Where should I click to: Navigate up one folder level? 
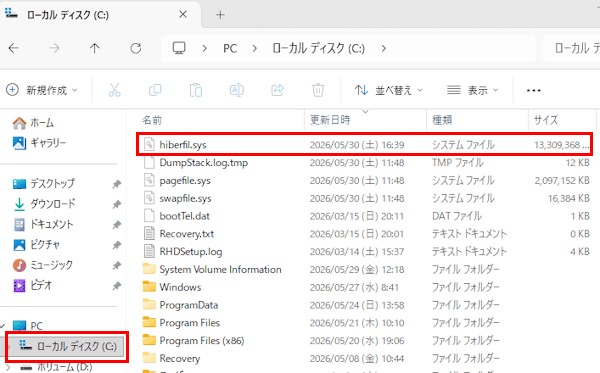click(95, 48)
